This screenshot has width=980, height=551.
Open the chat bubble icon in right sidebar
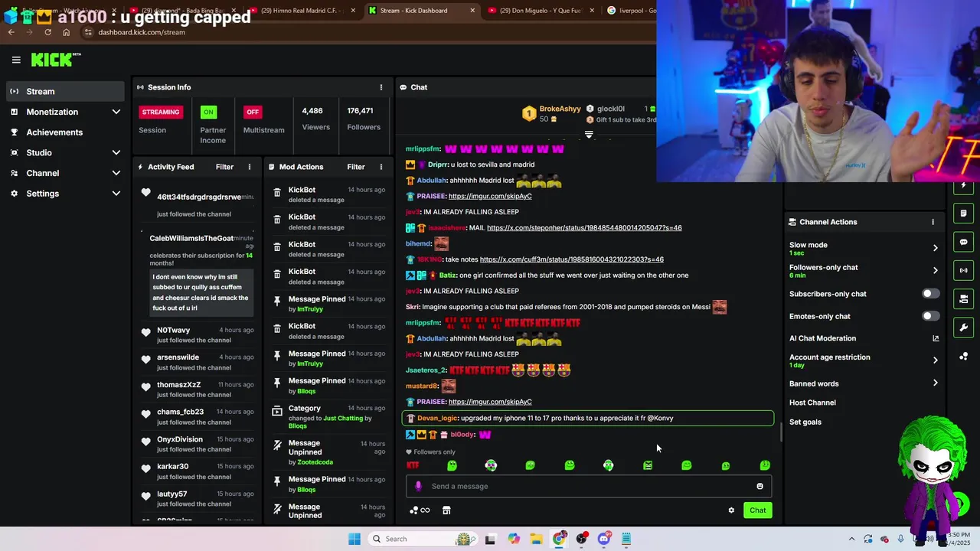pos(963,242)
